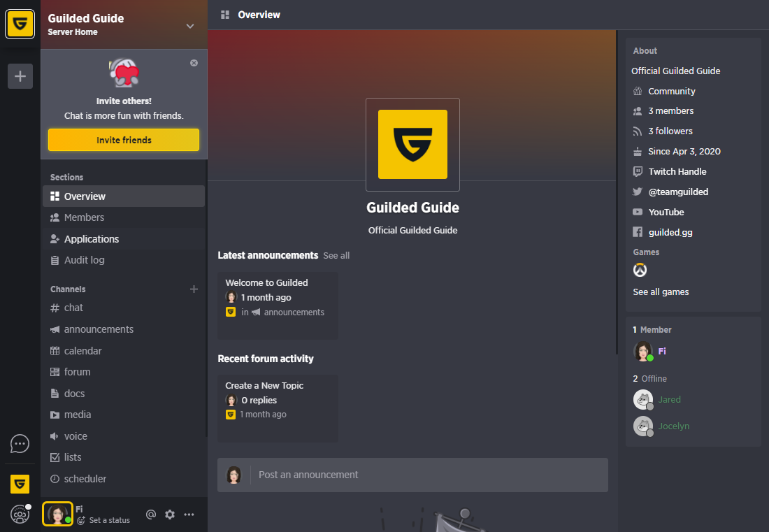This screenshot has width=769, height=532.
Task: Click the Invite friends button
Action: click(x=124, y=140)
